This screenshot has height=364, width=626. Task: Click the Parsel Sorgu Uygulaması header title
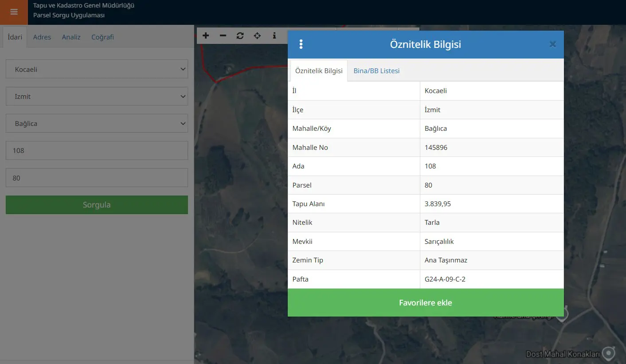69,16
